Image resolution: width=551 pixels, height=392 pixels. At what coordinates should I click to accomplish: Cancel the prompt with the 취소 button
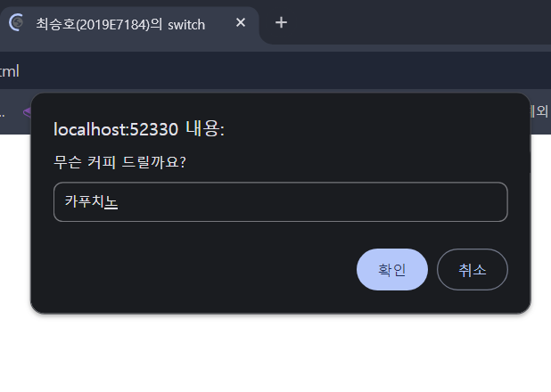pyautogui.click(x=473, y=269)
